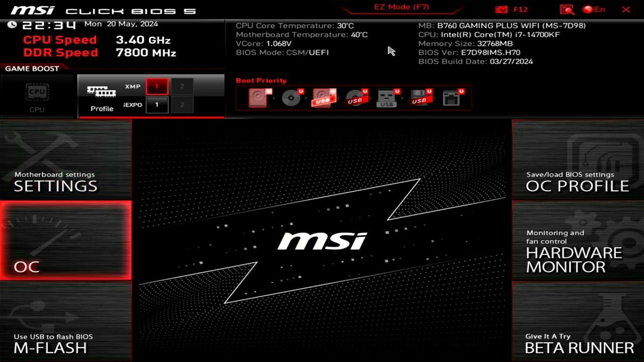Click the VCore 1.068V reading
Viewport: 644px width, 362px height.
[x=264, y=44]
